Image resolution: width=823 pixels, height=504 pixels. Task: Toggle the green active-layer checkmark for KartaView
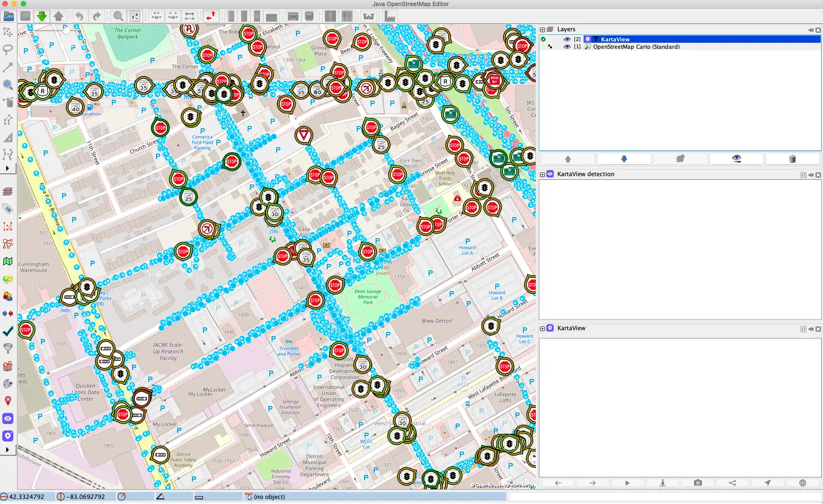[x=544, y=40]
